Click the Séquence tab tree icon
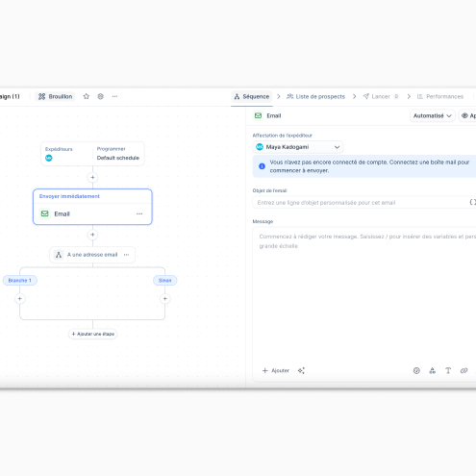The image size is (476, 476). [237, 96]
